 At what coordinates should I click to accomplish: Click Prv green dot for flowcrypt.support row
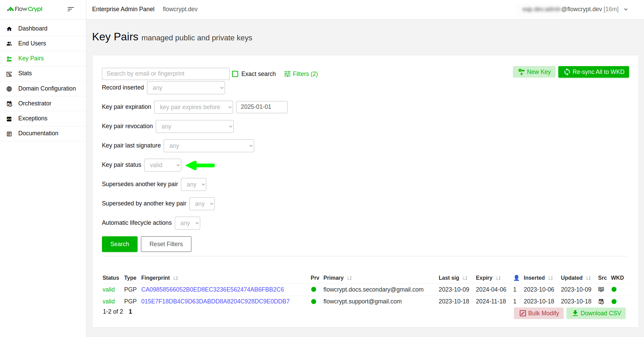(x=314, y=301)
